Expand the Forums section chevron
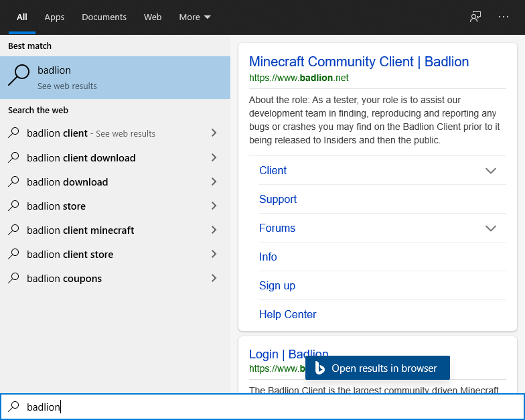Screen dimensions: 525x420 490,228
